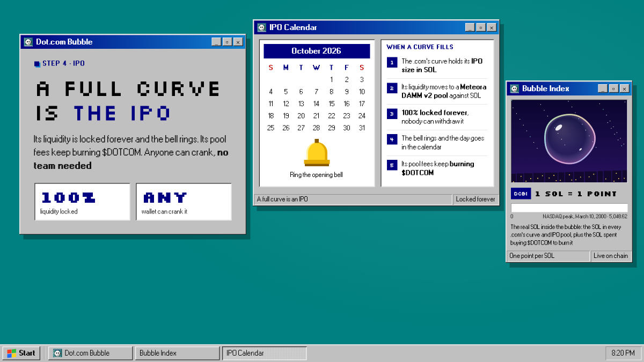Click the Dot.com Bubble window title icon

tap(28, 42)
